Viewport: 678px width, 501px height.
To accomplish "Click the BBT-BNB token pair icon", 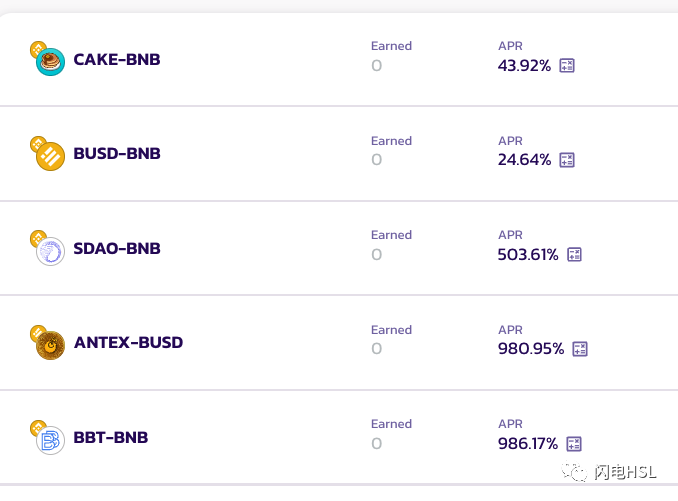I will pyautogui.click(x=48, y=437).
